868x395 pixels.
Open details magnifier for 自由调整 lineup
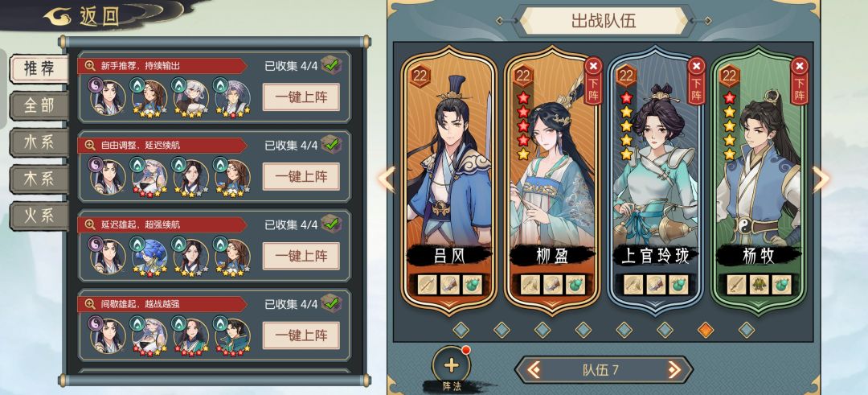(90, 145)
